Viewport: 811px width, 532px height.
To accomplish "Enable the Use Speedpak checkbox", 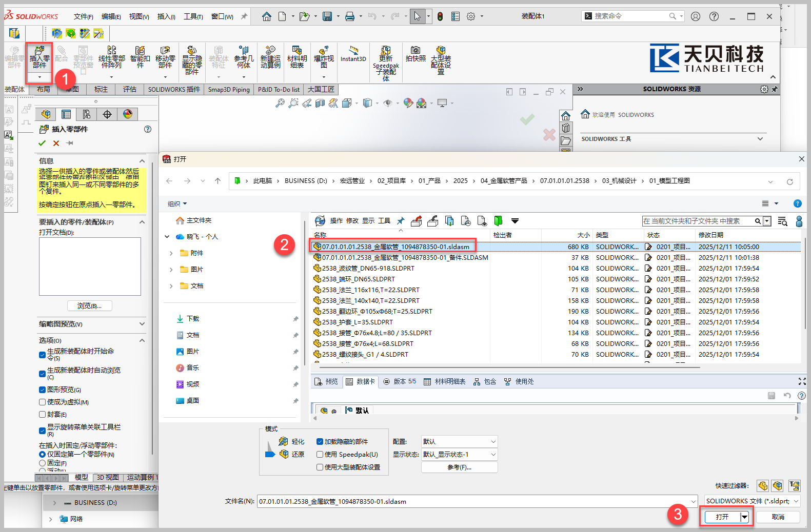I will [x=320, y=454].
